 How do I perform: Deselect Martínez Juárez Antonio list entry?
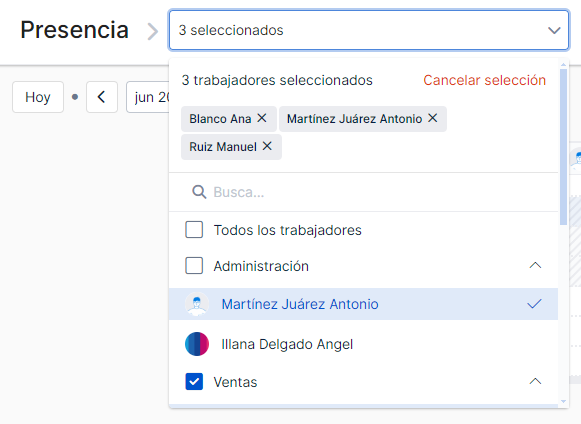363,304
